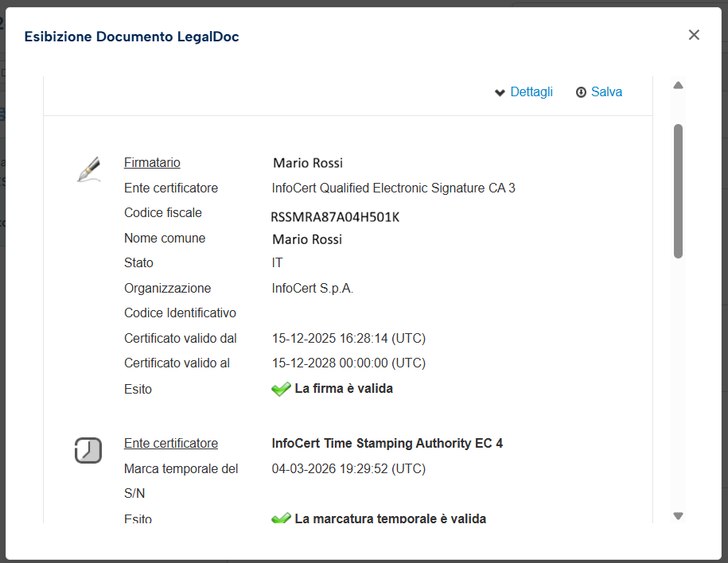Viewport: 728px width, 563px height.
Task: Select the codice fiscale value RSSMRA87A04H501K
Action: [335, 217]
